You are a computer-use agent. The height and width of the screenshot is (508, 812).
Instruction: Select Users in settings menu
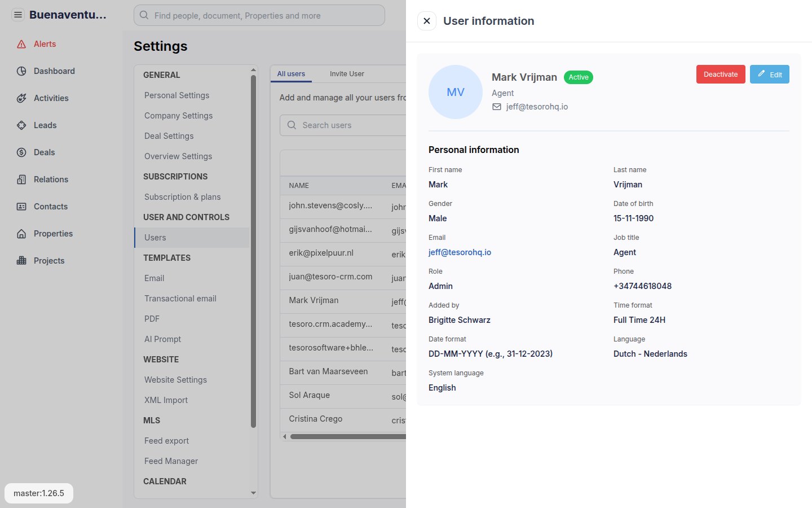coord(192,238)
